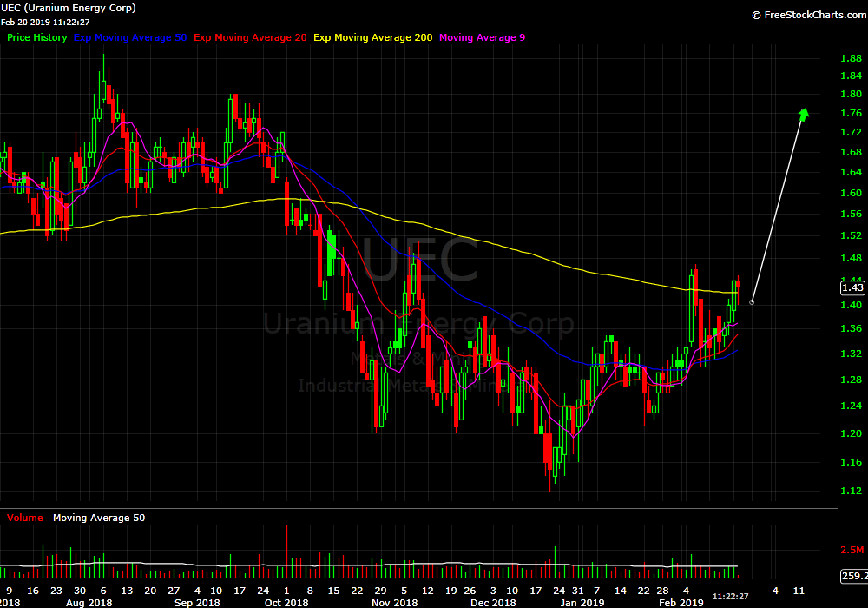The height and width of the screenshot is (608, 868).
Task: Click the 259.2 volume value tag
Action: click(853, 576)
